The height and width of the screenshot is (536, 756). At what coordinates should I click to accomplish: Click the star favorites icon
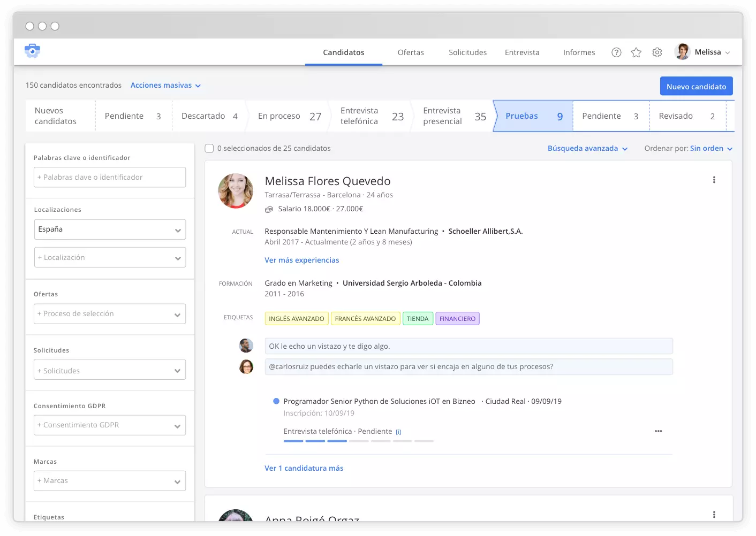(636, 52)
